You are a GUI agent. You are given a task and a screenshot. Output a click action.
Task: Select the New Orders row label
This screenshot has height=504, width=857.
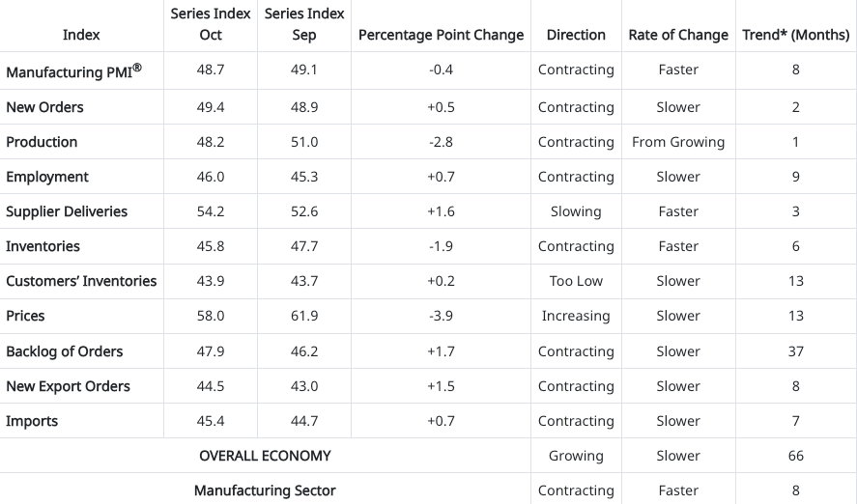click(x=44, y=107)
